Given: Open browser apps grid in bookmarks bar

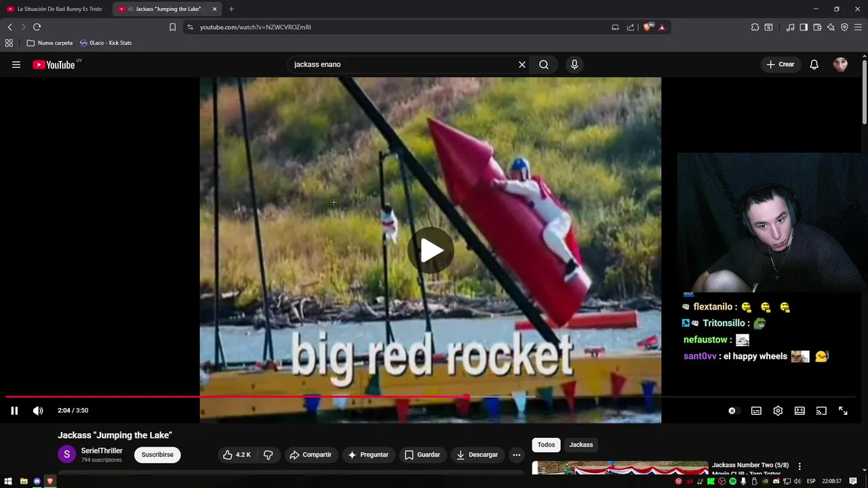Looking at the screenshot, I should tap(9, 43).
